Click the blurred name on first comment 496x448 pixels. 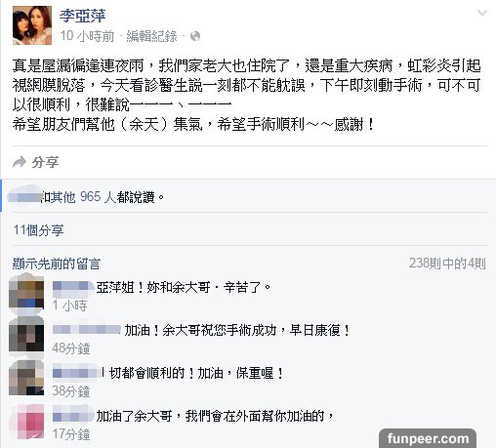point(73,288)
